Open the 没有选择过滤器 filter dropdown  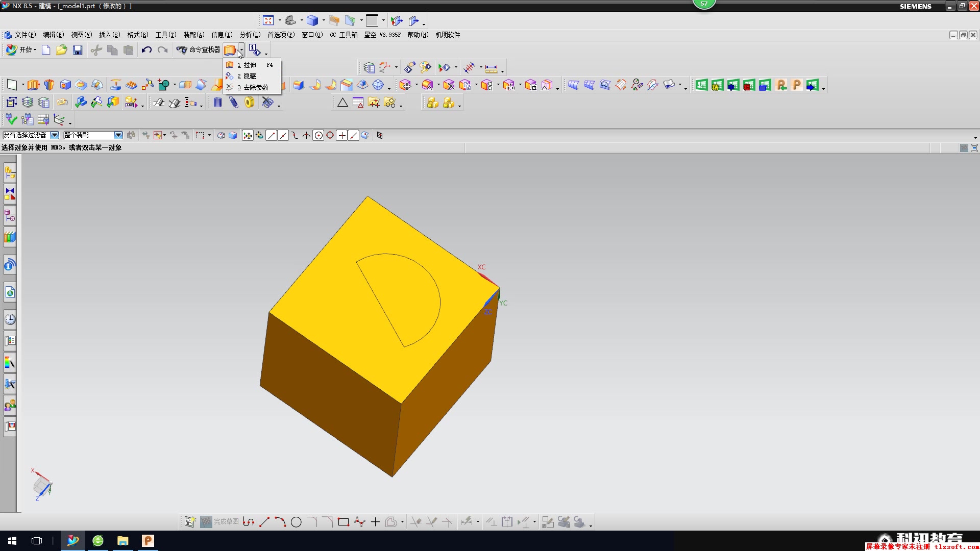point(54,135)
